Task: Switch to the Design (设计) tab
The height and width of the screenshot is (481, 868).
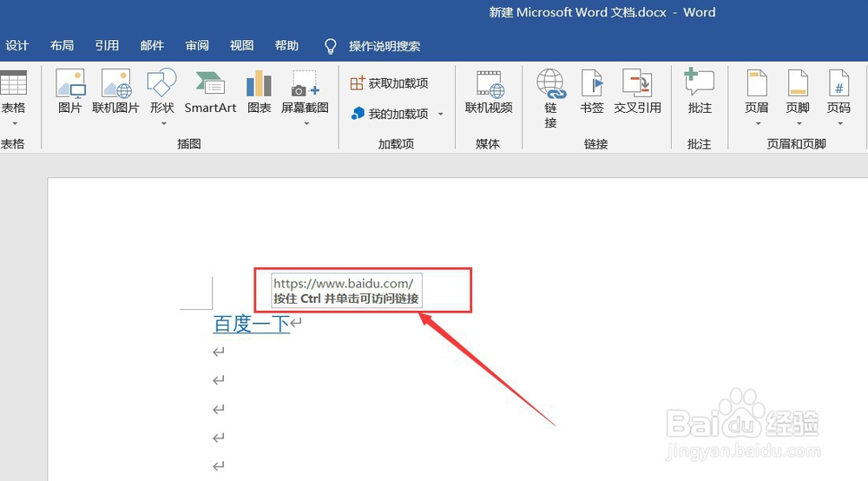Action: (x=17, y=45)
